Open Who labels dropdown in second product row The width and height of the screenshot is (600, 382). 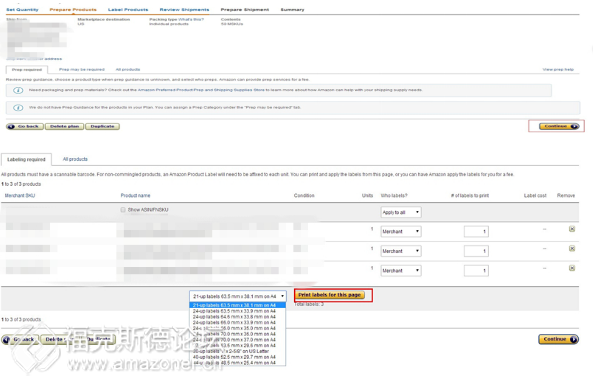click(401, 251)
